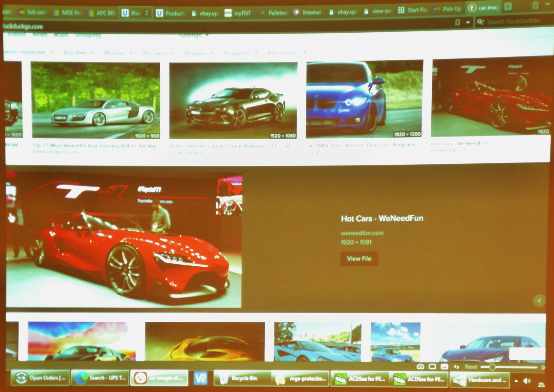Open the BMW Blue Cars Wallpaper title link
Image resolution: width=554 pixels, height=392 pixels.
tap(361, 145)
